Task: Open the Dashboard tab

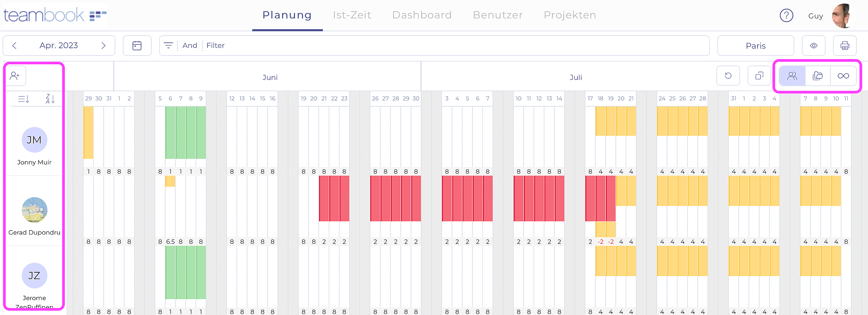Action: point(422,15)
